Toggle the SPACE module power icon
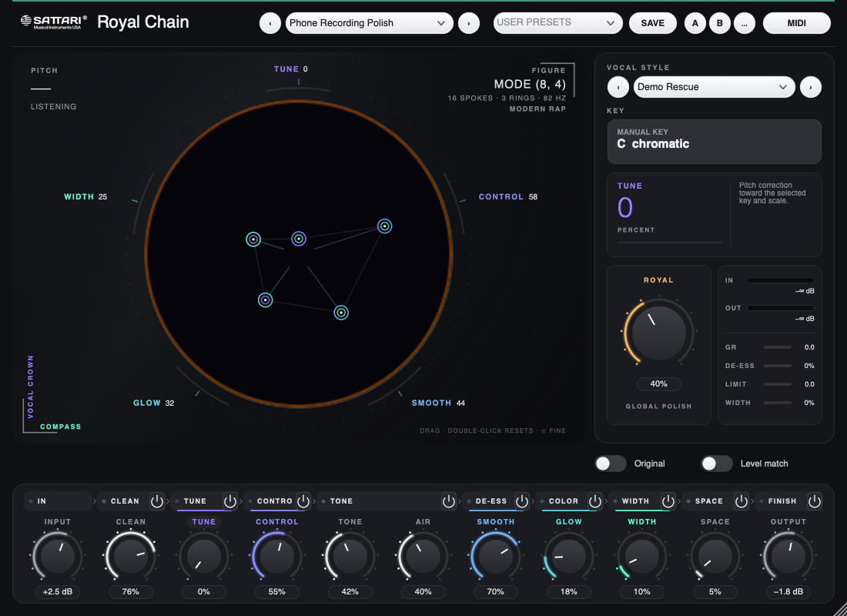Screen dimensions: 847x616 click(741, 501)
